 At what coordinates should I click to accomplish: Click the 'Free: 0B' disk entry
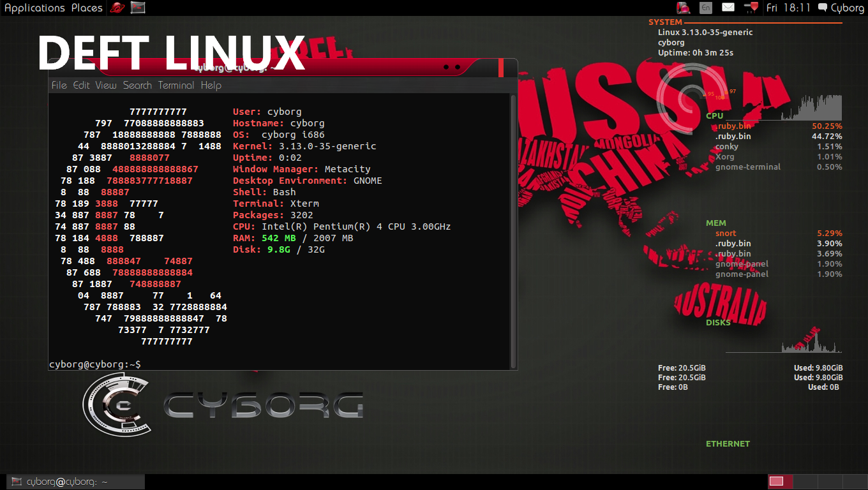click(x=673, y=387)
